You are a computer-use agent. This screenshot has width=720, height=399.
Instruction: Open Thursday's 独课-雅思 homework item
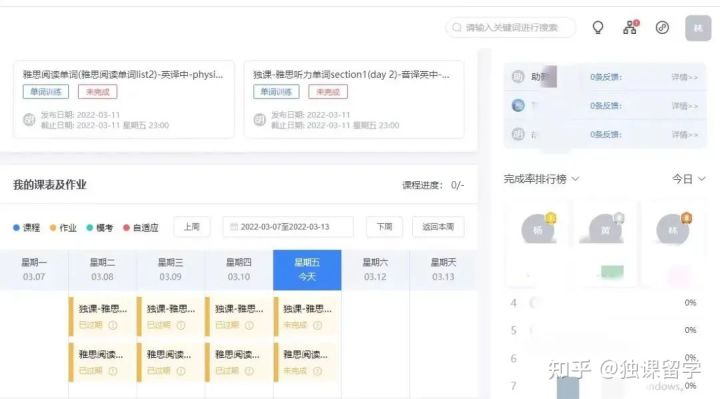[x=238, y=316]
